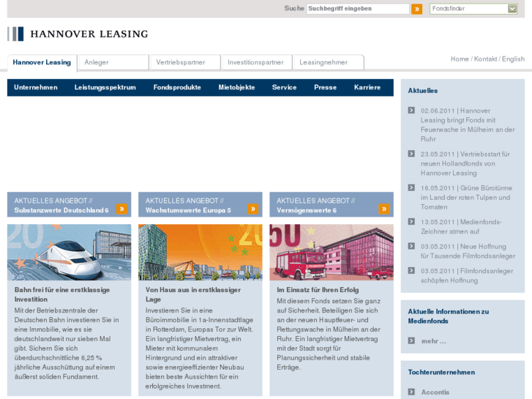Click arrow icon beside 02.06.2011 news item

[411, 111]
